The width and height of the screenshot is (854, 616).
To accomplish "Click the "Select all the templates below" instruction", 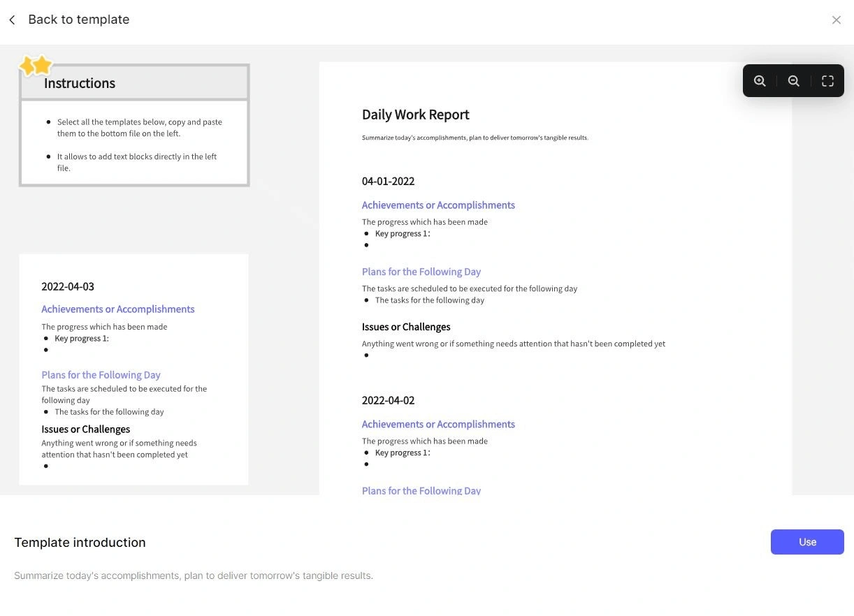I will [140, 128].
